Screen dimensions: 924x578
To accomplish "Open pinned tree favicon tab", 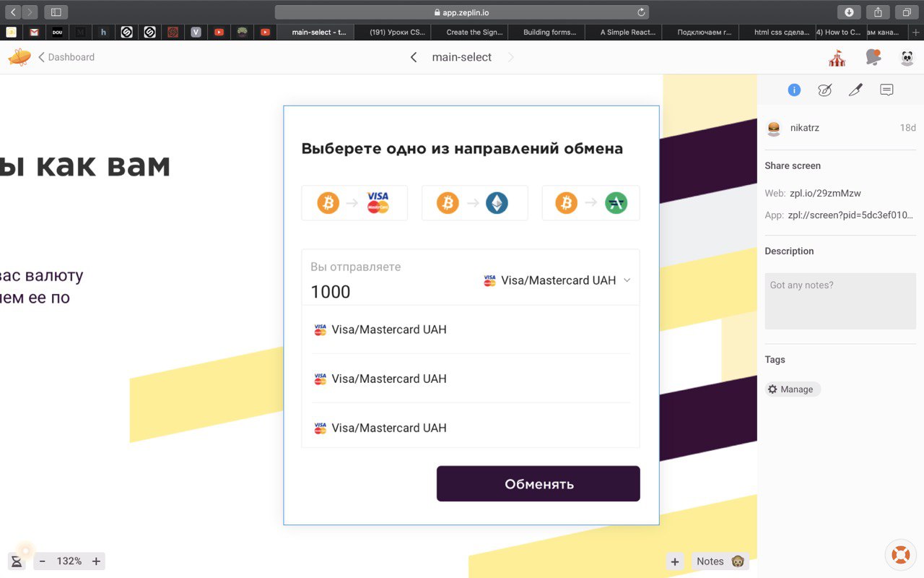I will [x=243, y=32].
